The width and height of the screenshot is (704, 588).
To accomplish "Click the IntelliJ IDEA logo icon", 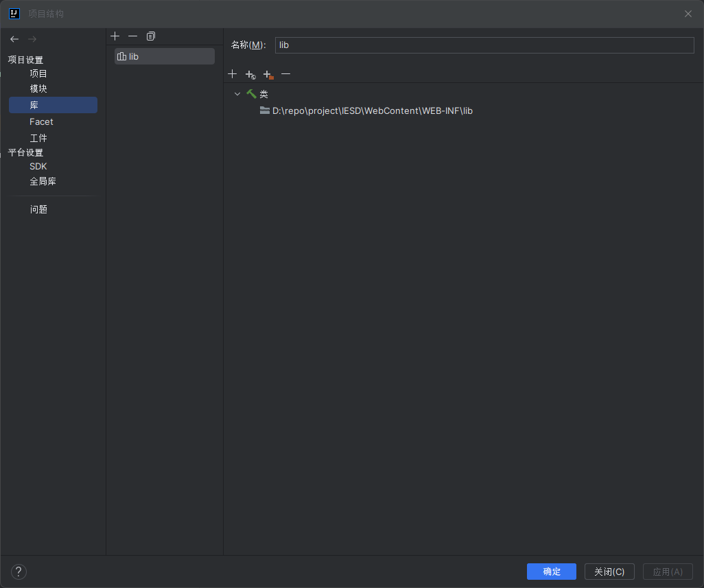I will pyautogui.click(x=14, y=14).
